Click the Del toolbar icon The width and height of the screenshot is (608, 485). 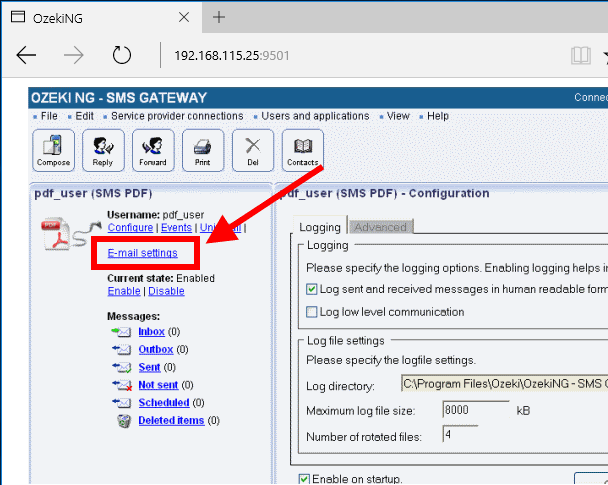tap(253, 150)
